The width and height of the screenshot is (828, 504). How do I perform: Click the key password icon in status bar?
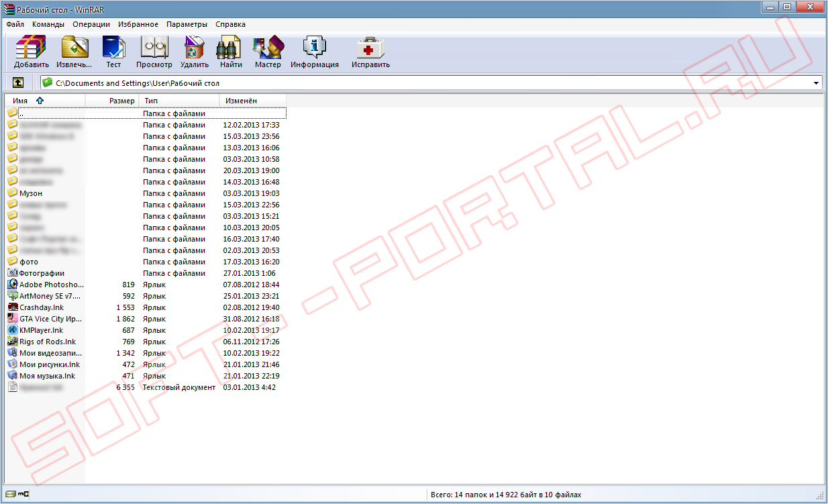[23, 495]
